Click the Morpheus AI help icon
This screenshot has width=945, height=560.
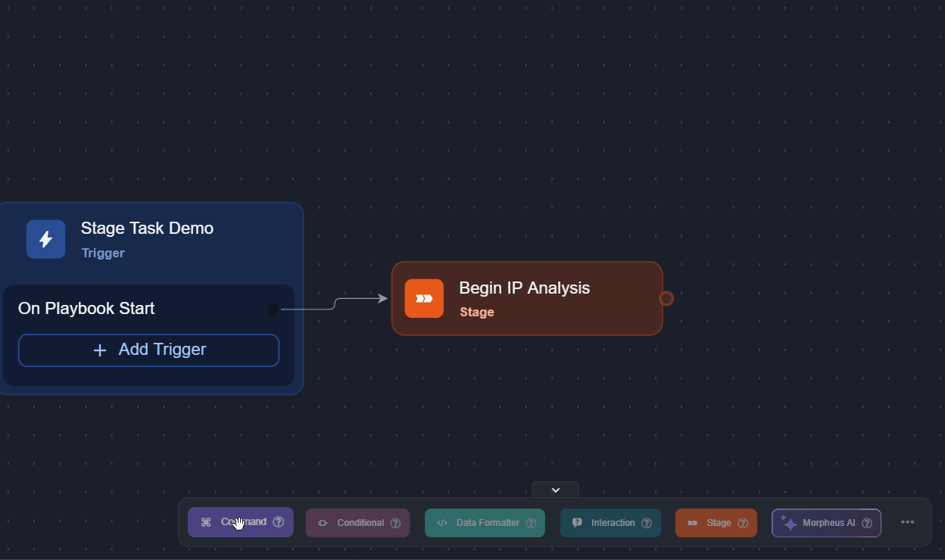click(x=867, y=523)
